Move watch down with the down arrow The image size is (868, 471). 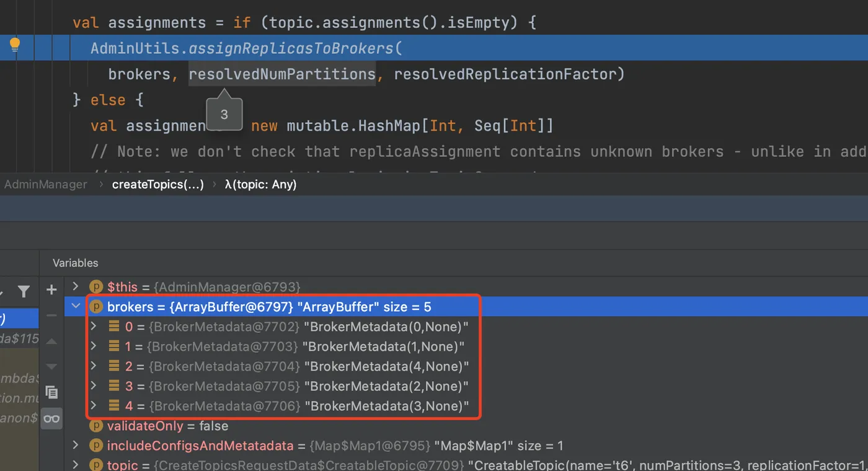(x=52, y=366)
